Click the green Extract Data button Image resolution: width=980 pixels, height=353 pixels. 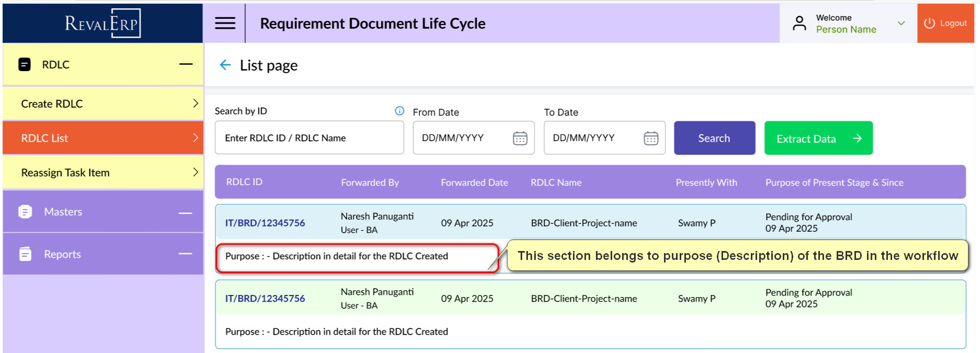click(818, 138)
